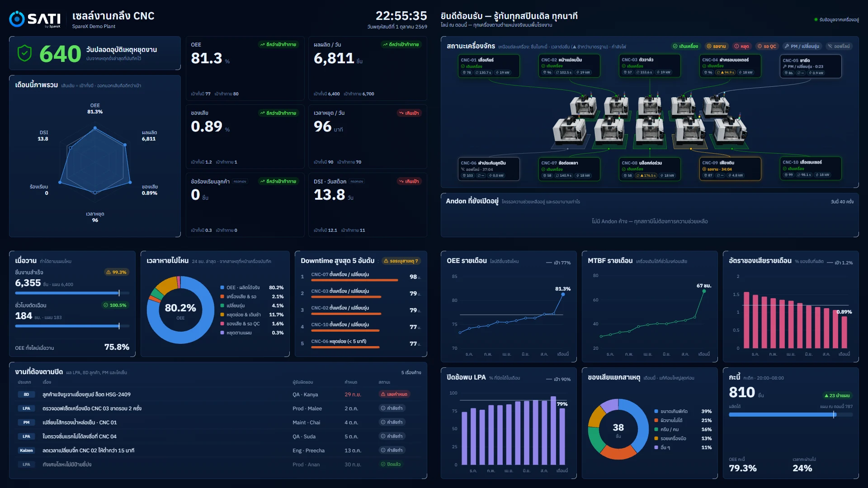
Task: Click the Kaizen type tag
Action: point(26,450)
